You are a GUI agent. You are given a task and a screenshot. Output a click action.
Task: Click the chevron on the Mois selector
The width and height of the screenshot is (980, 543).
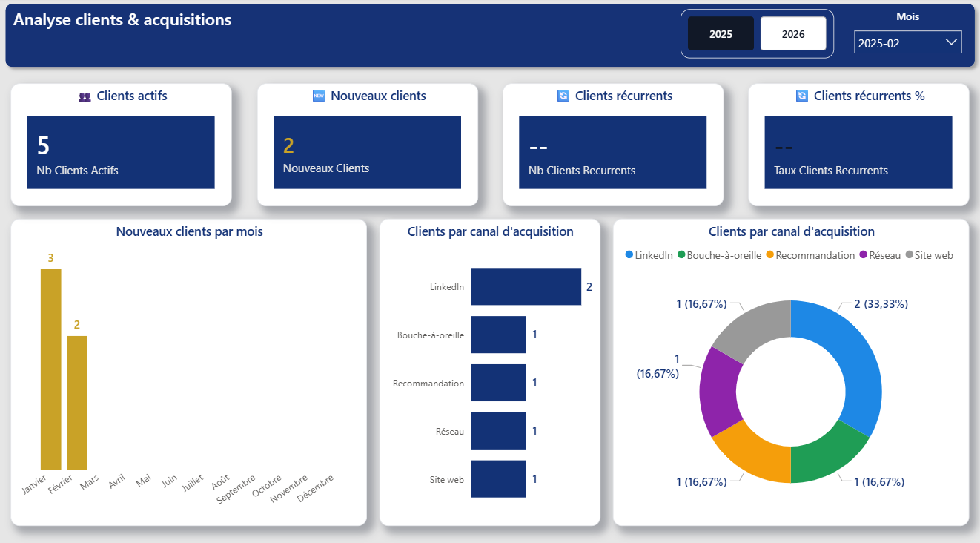click(951, 42)
